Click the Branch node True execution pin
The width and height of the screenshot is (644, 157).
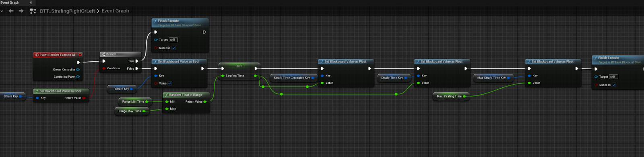pyautogui.click(x=137, y=61)
